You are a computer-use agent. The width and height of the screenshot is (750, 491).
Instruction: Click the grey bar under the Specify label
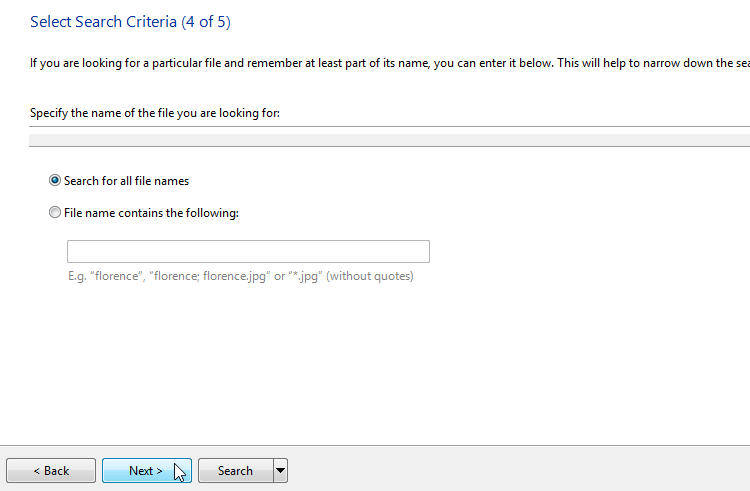389,140
